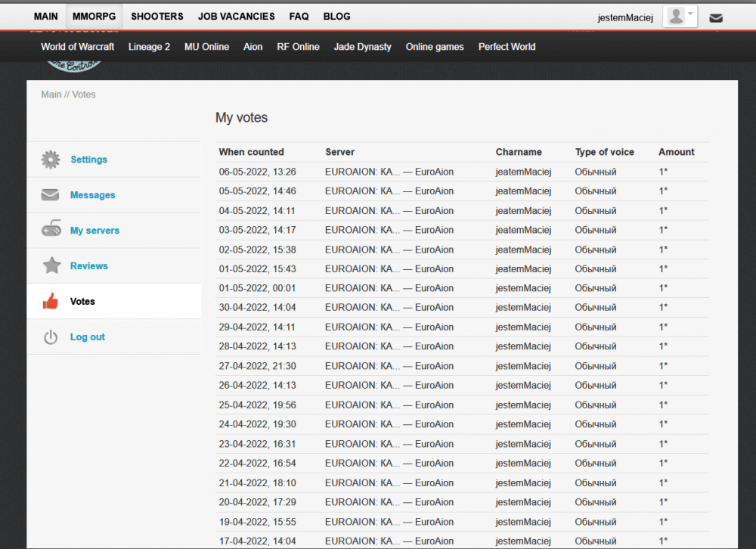
Task: Click the Reviews star icon
Action: click(x=51, y=265)
